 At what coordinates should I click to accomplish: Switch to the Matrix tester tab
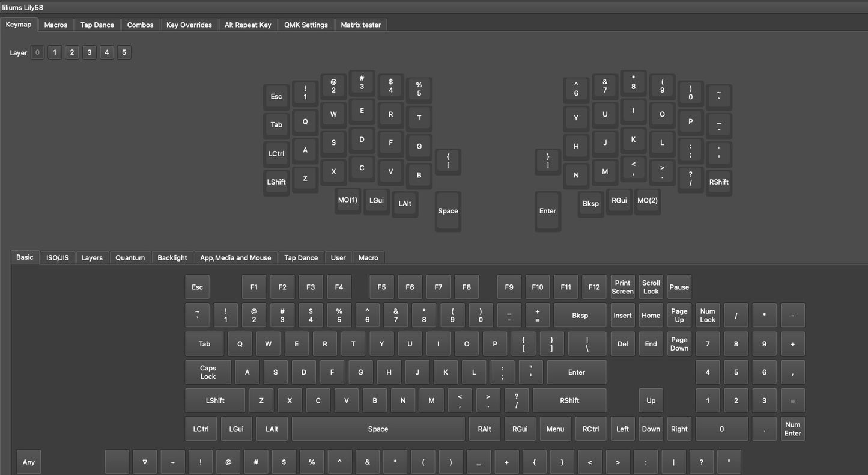tap(361, 25)
